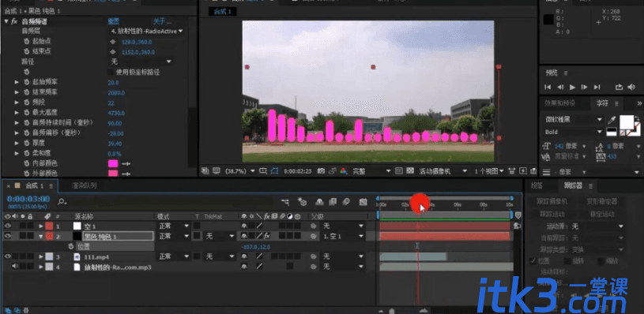Click the hide shy layers icon
644x314 pixels.
pyautogui.click(x=319, y=202)
